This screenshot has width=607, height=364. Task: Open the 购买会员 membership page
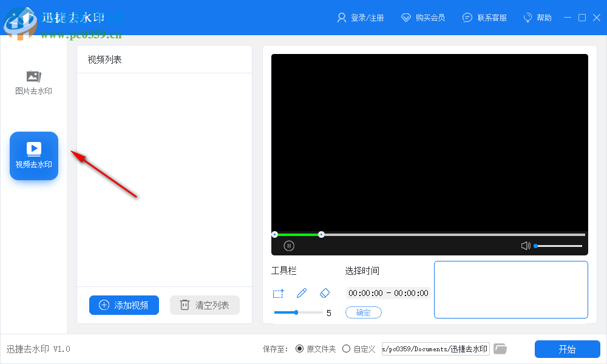click(423, 18)
